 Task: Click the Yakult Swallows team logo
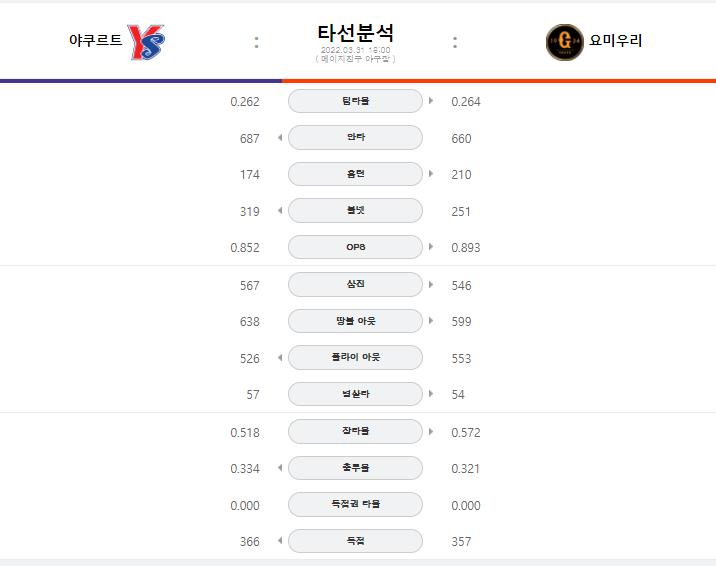[146, 42]
